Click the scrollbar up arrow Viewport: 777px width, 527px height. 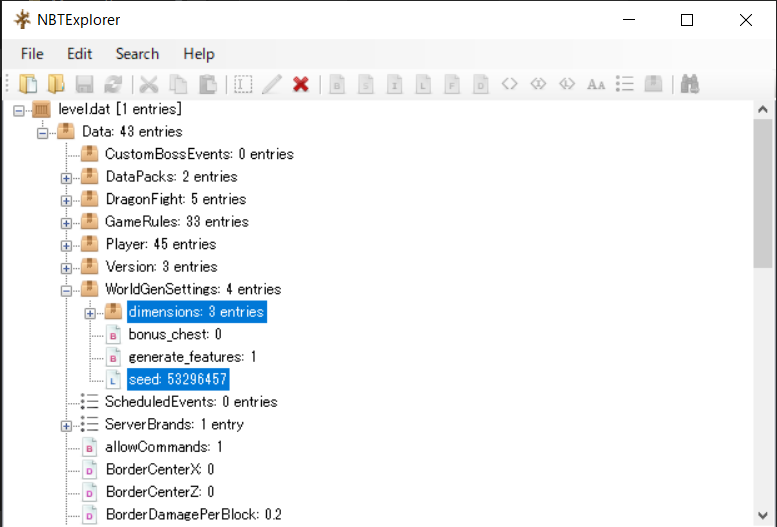coord(763,110)
